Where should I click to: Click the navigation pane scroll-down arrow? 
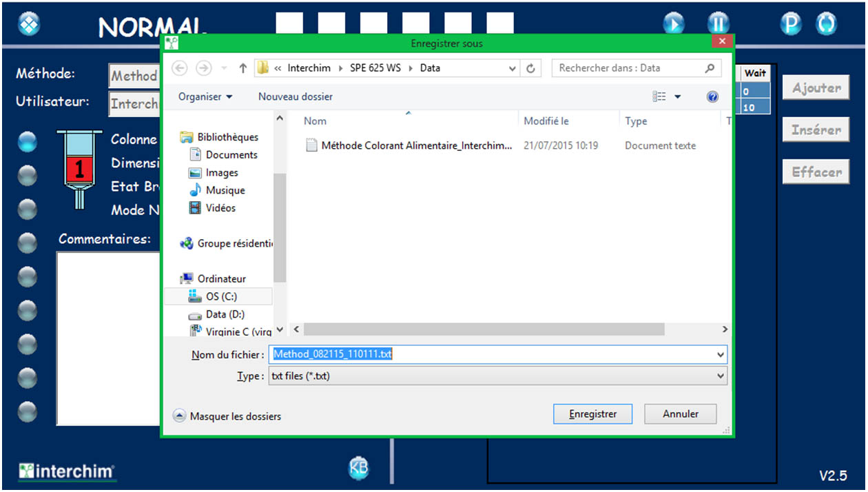pos(280,329)
